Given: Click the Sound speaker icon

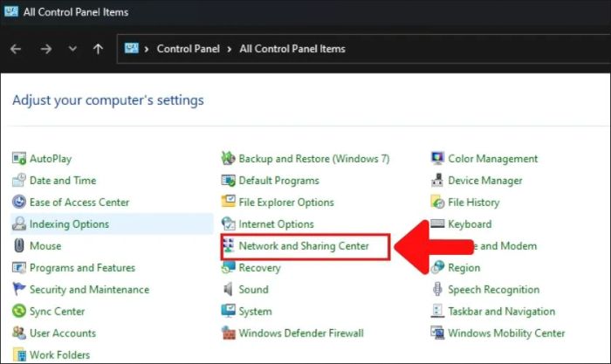Looking at the screenshot, I should pos(229,290).
